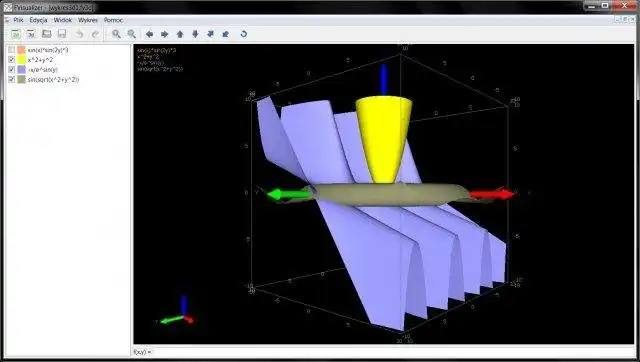
Task: Click the new 2D plot toolbar icon
Action: click(x=16, y=34)
